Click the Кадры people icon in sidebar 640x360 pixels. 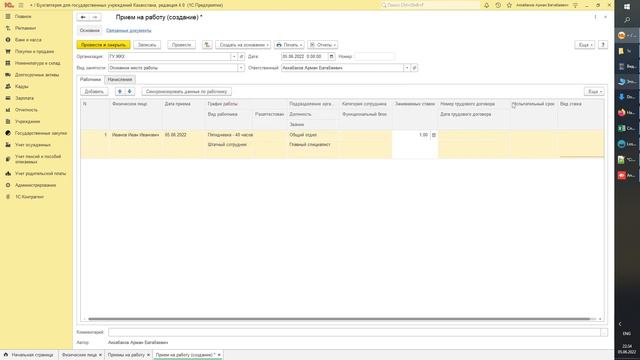[8, 87]
